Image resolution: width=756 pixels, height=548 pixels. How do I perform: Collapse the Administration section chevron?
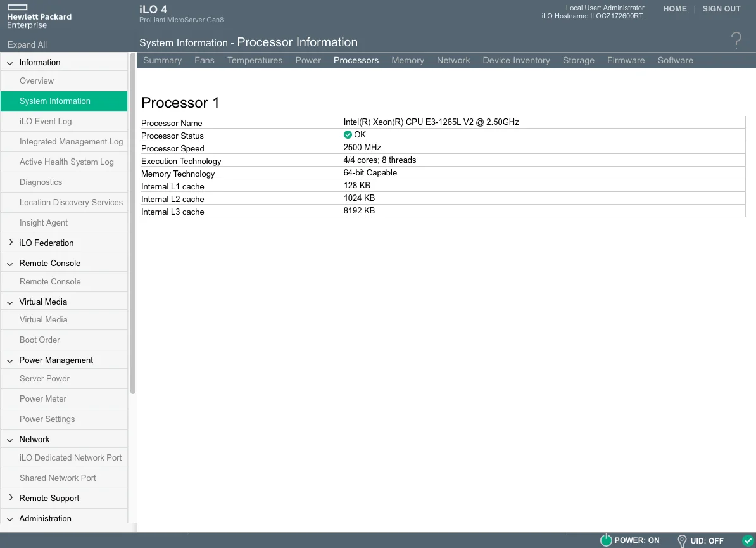(9, 519)
